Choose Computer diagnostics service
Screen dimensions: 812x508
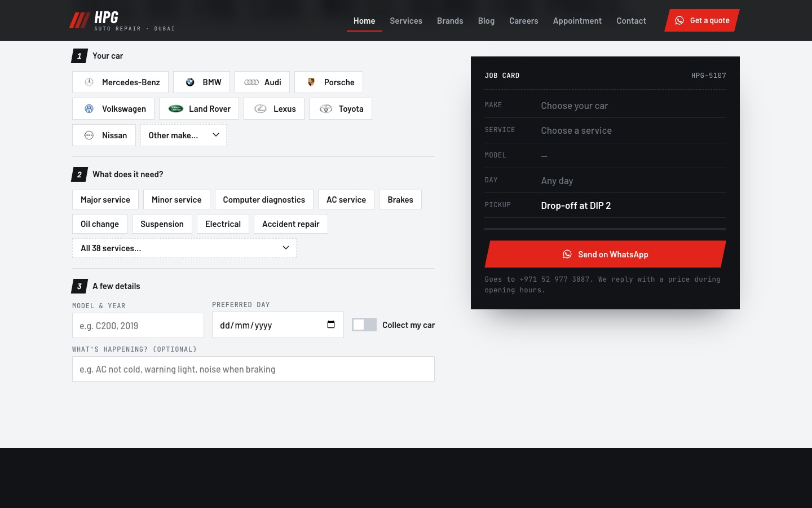[264, 200]
